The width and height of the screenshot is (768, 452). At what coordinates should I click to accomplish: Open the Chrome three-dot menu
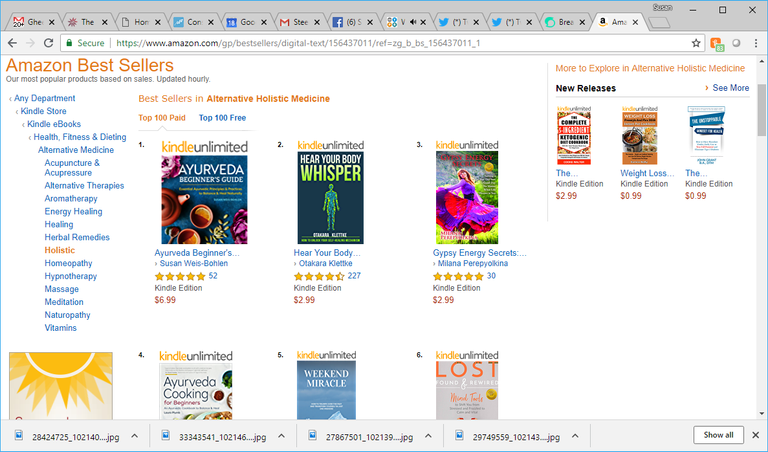pos(756,43)
